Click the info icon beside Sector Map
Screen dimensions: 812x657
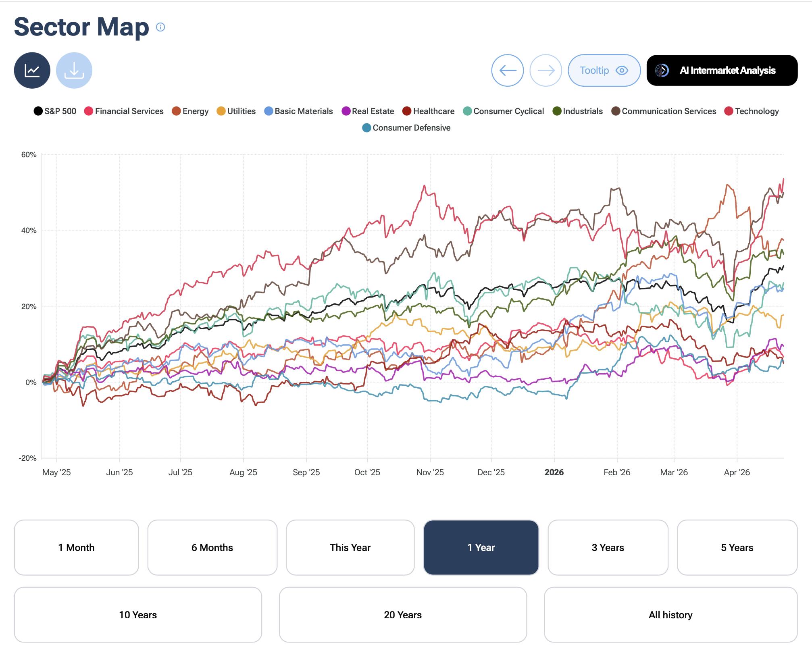point(160,27)
